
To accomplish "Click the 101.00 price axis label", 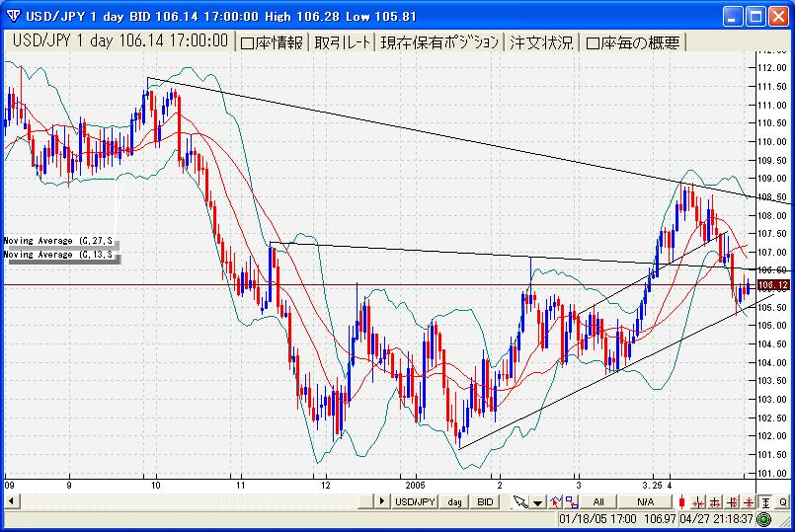I will tap(771, 473).
